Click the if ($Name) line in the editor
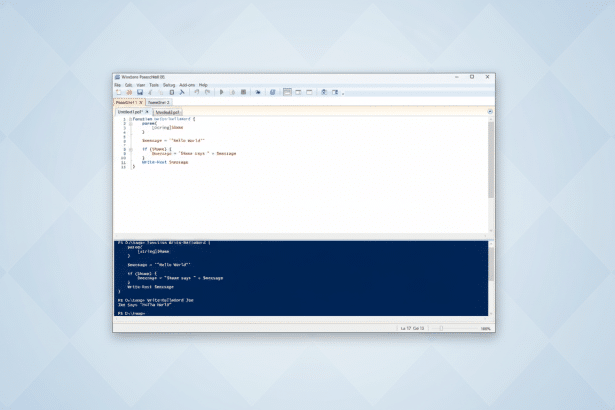 click(157, 149)
